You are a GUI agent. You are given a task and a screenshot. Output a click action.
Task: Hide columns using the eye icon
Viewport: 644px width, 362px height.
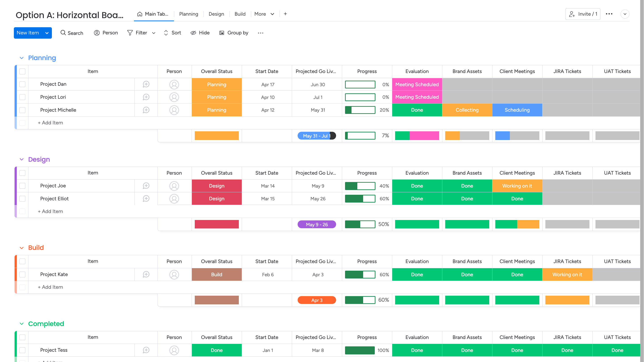199,33
